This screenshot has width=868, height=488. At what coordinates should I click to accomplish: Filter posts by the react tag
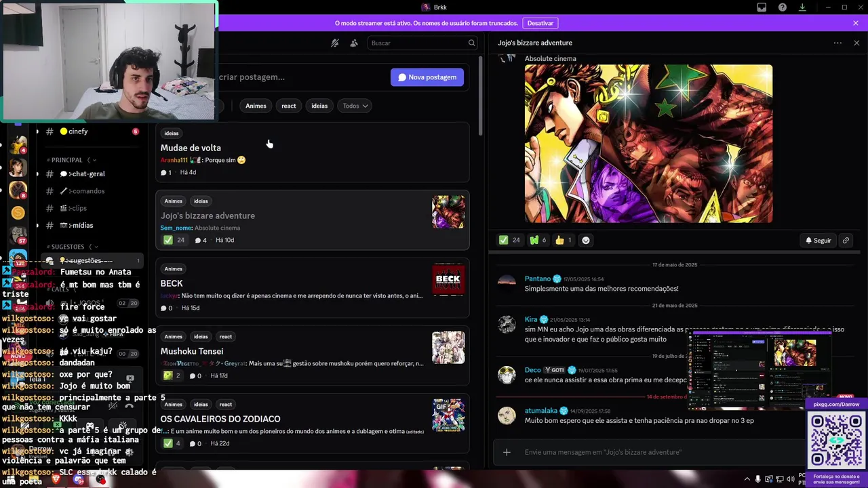[x=289, y=106]
